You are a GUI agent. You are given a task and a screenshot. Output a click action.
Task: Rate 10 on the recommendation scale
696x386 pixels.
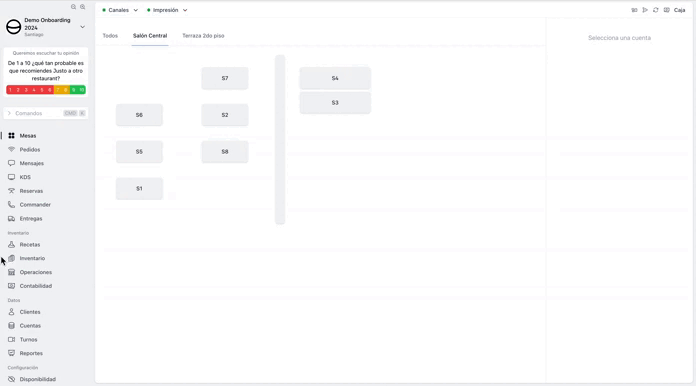[82, 90]
